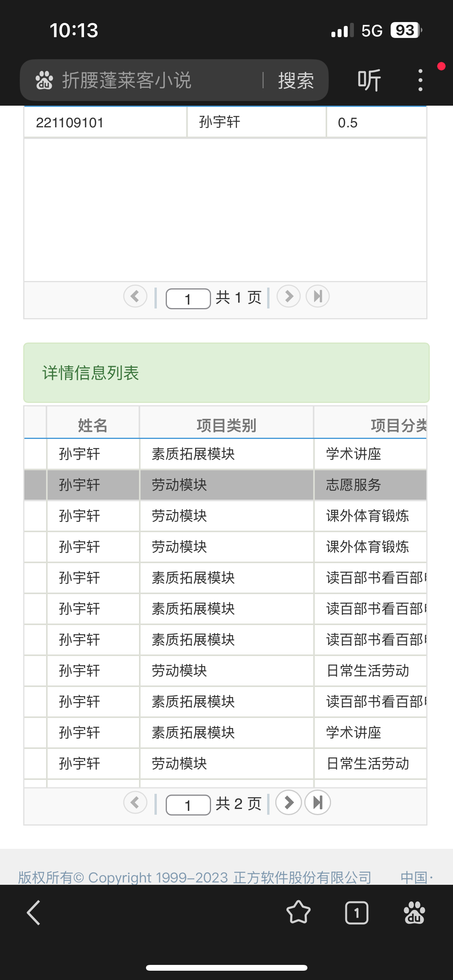
Task: Open 正方软件股份有限公司 copyright link
Action: 302,878
